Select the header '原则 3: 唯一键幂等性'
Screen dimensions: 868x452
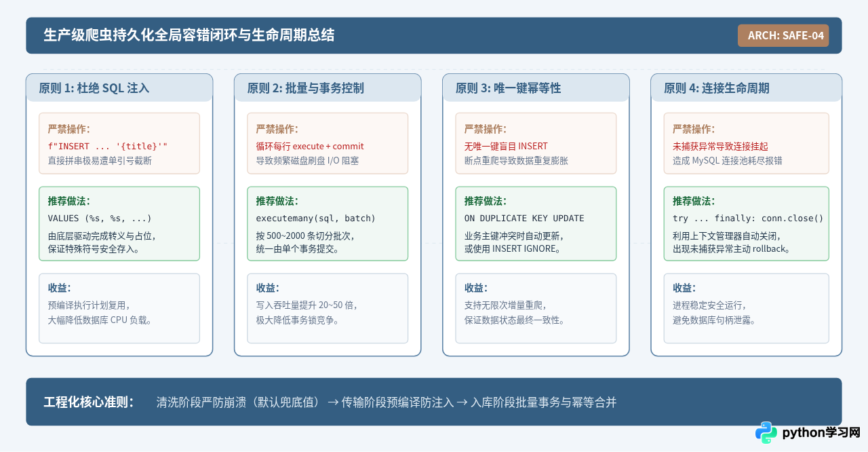[x=508, y=88]
